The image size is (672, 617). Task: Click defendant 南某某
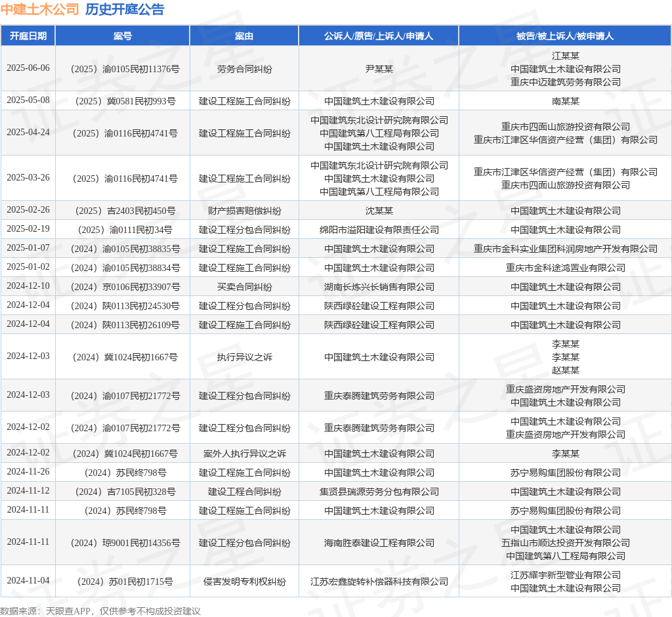point(566,101)
